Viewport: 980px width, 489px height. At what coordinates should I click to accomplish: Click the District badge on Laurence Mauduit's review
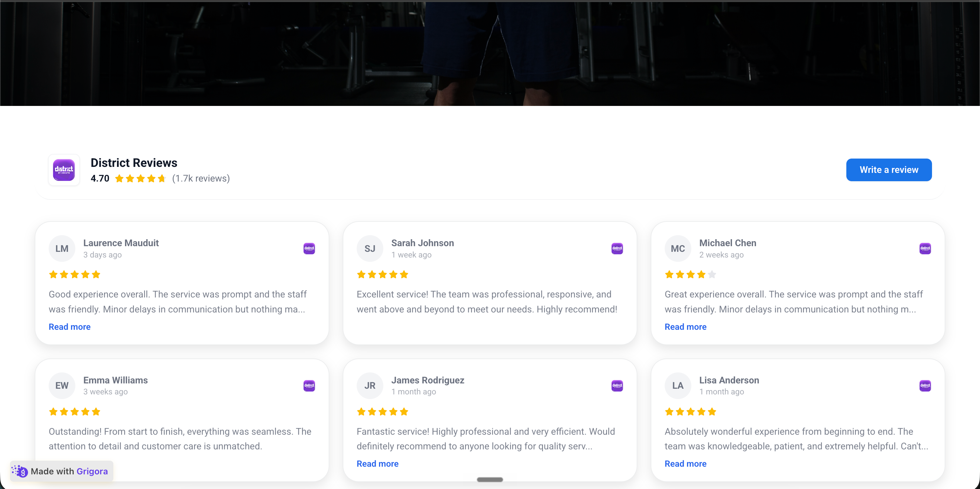[309, 249]
